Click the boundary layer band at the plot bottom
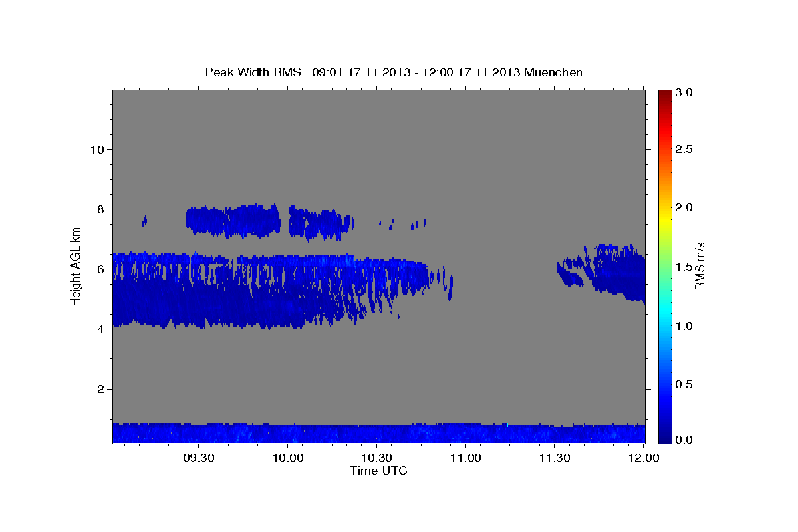 tap(378, 433)
